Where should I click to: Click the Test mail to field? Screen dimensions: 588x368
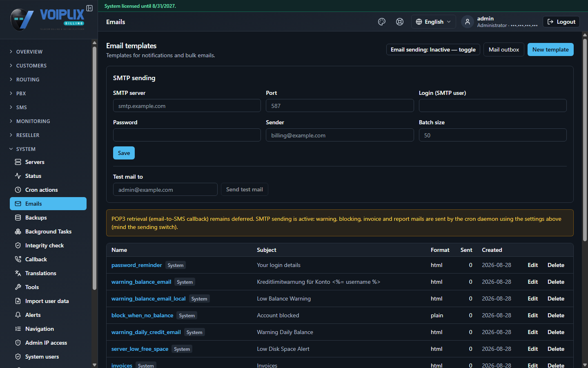(x=165, y=190)
